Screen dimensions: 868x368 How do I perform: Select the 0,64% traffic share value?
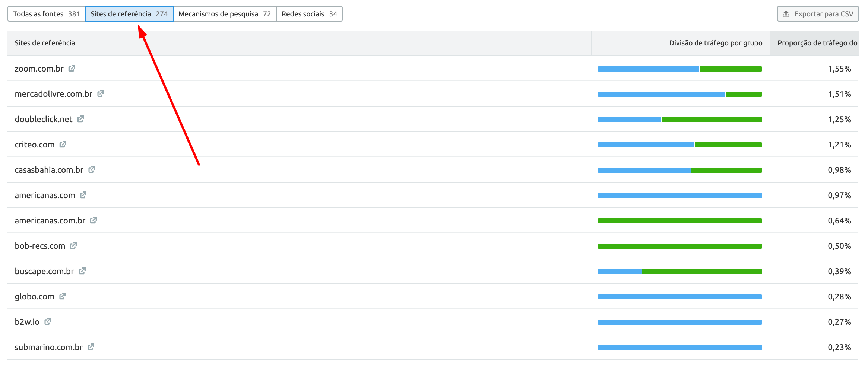(839, 221)
